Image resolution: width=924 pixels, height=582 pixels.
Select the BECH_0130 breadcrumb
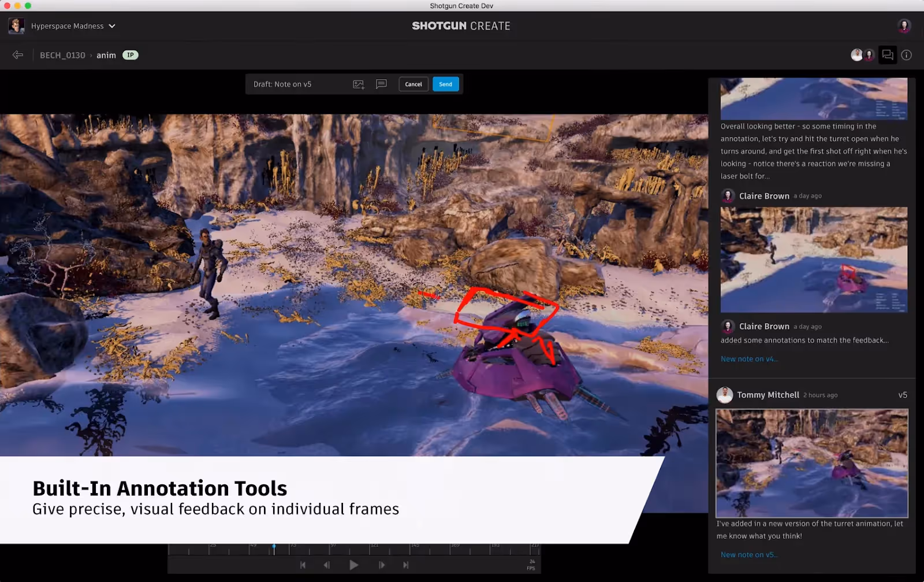pos(62,55)
